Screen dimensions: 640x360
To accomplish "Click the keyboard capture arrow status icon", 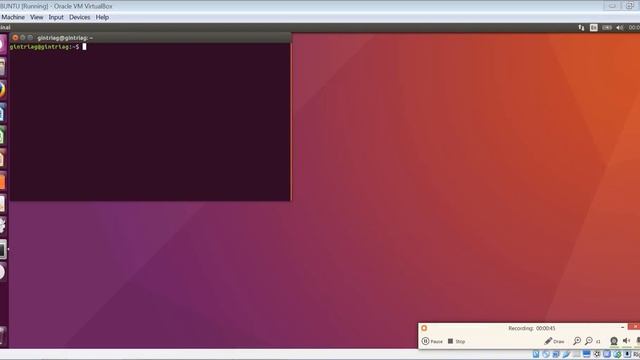I will 627,354.
